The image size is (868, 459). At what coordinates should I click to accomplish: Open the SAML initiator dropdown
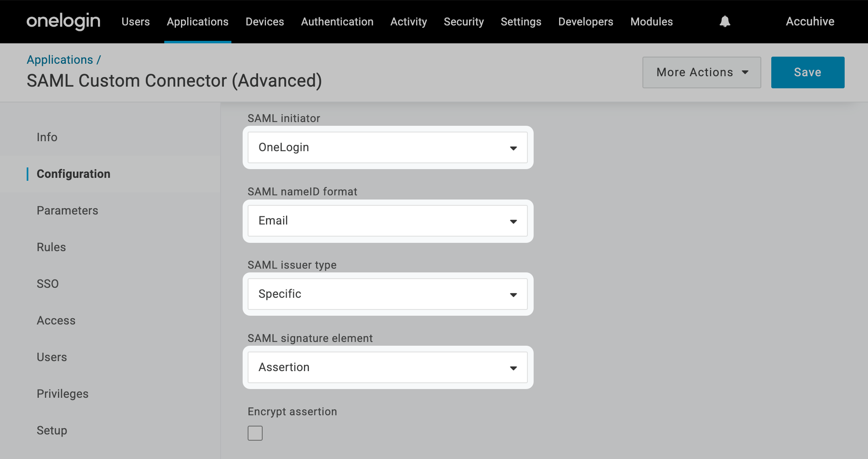[x=387, y=147]
